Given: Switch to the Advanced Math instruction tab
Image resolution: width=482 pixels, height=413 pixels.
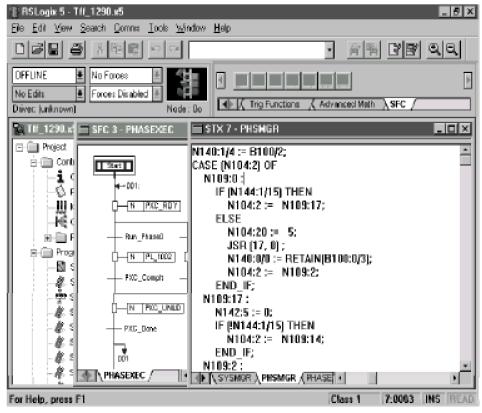Looking at the screenshot, I should [x=347, y=104].
